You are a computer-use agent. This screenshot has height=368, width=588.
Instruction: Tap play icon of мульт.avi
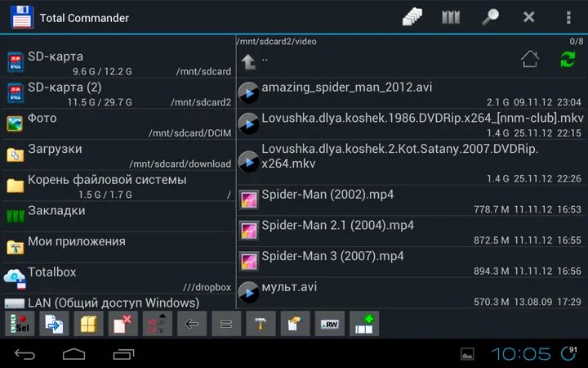coord(248,293)
